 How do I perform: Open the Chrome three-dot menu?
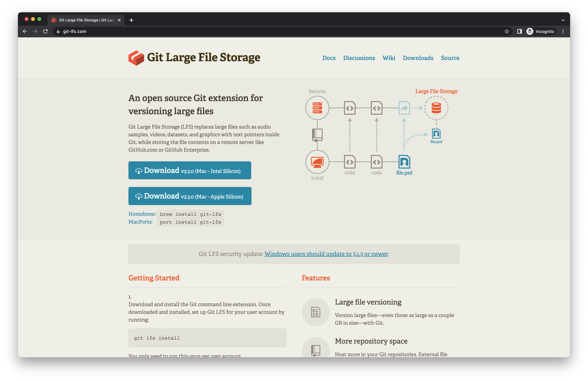point(563,31)
